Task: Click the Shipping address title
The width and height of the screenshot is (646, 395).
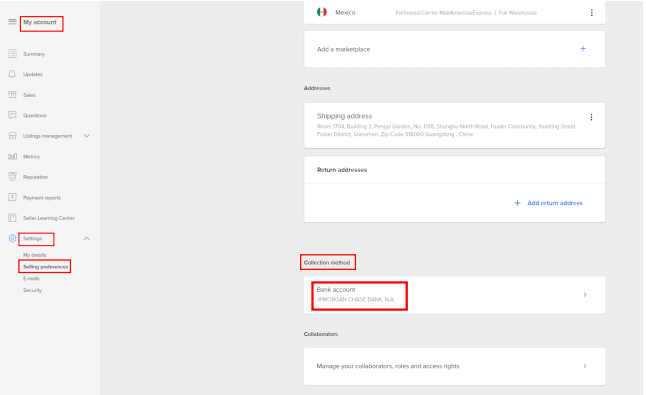Action: (344, 116)
